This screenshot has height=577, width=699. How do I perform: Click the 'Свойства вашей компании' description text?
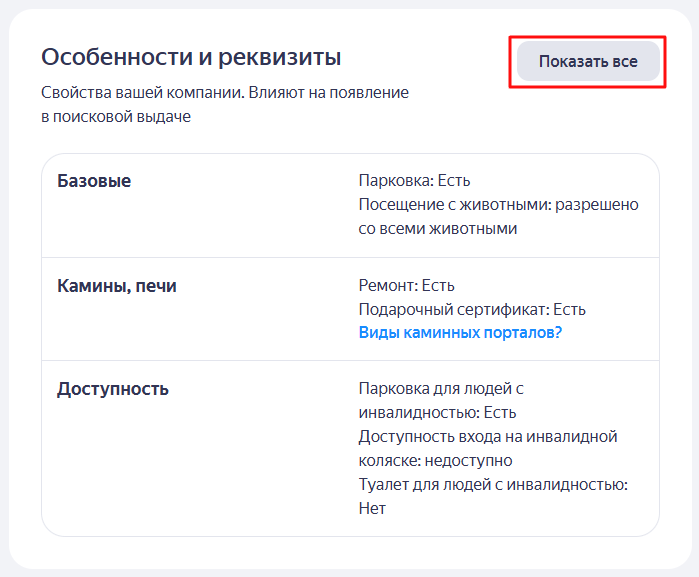pos(139,93)
